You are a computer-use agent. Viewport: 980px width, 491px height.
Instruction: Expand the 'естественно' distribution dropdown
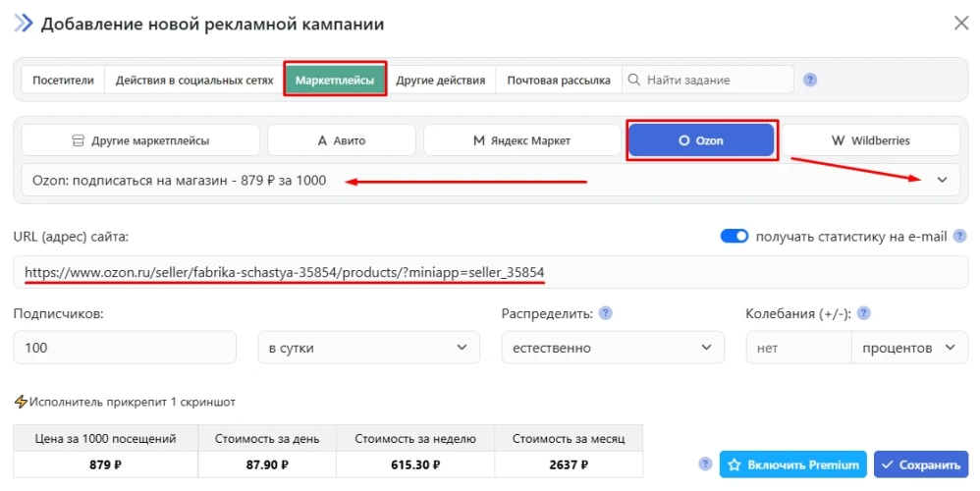tap(612, 348)
